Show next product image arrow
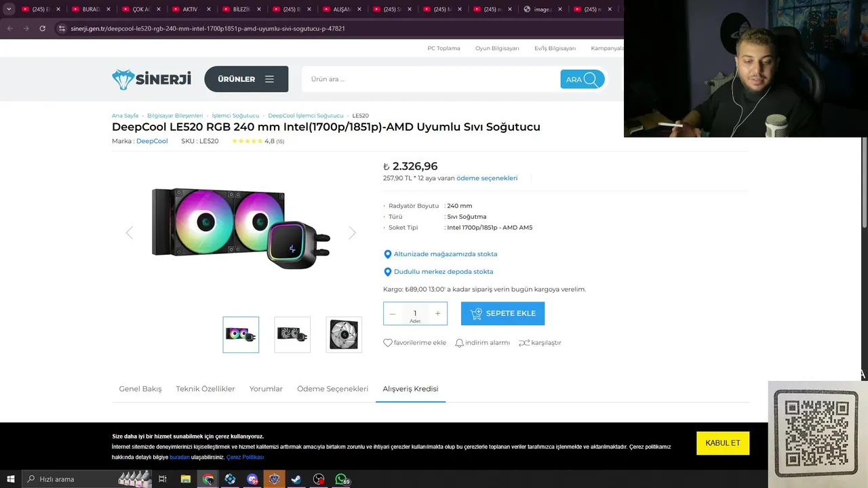This screenshot has width=868, height=488. tap(352, 232)
